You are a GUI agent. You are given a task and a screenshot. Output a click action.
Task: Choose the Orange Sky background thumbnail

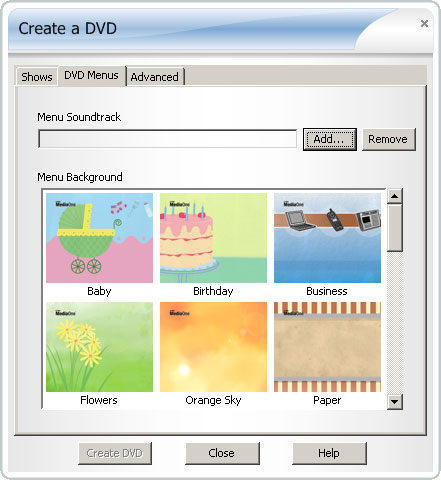coord(213,347)
